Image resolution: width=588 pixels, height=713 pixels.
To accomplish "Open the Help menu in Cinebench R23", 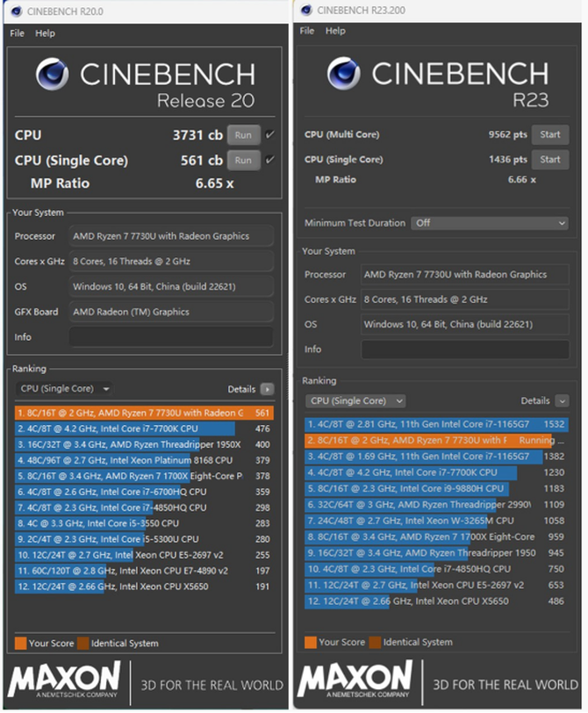I will (x=335, y=31).
